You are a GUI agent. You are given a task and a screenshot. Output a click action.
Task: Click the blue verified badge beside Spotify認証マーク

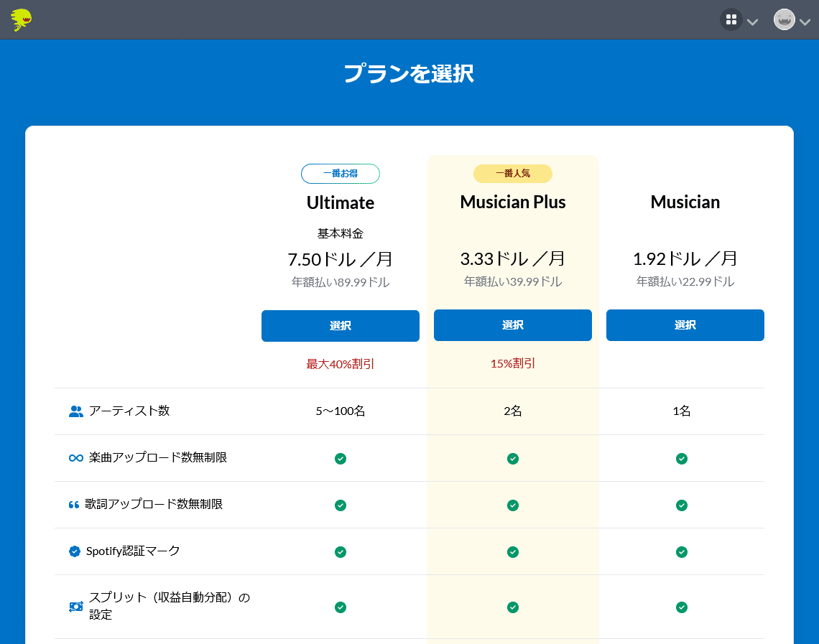[75, 552]
